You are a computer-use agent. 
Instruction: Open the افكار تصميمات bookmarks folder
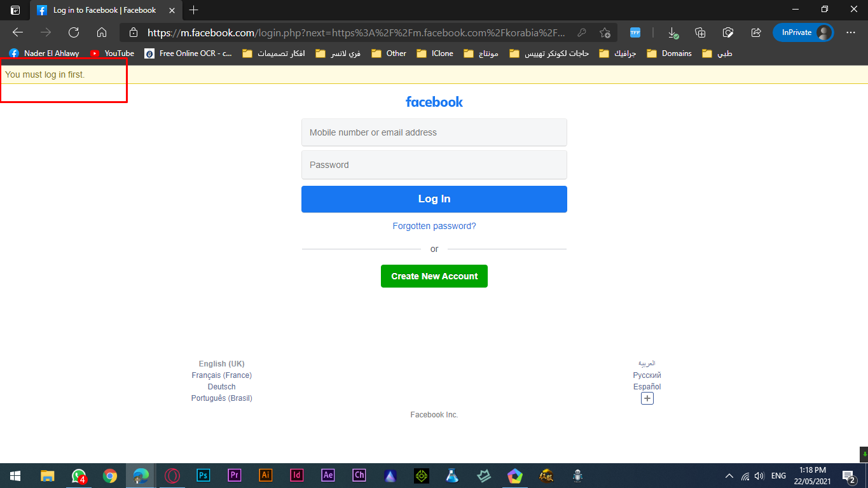click(x=273, y=53)
